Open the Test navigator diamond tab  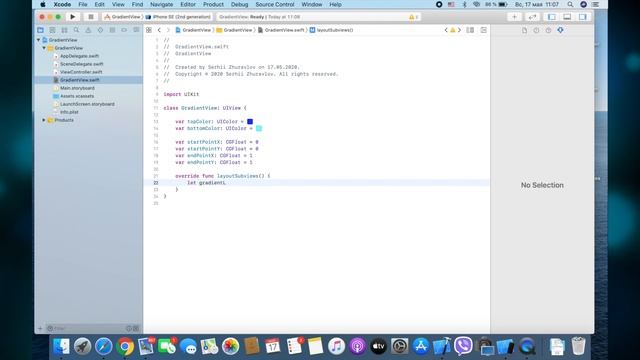100,30
